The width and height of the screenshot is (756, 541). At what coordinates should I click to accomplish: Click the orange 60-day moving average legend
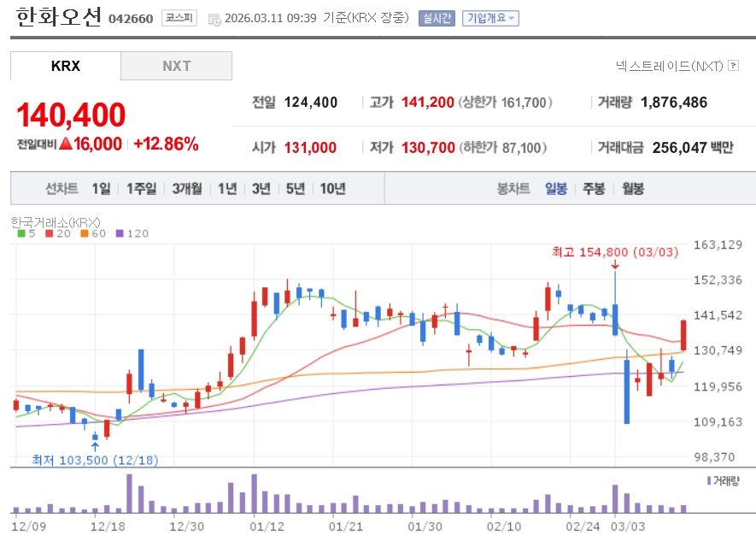tap(93, 234)
